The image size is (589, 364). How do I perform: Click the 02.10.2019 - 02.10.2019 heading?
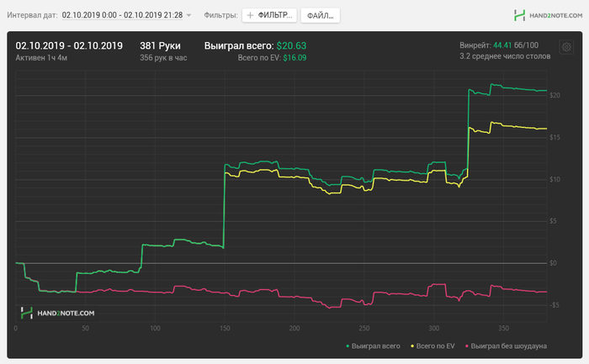[69, 45]
